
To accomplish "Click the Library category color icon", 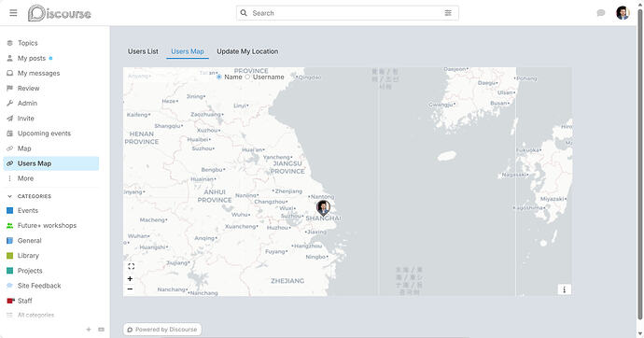I will pos(10,256).
